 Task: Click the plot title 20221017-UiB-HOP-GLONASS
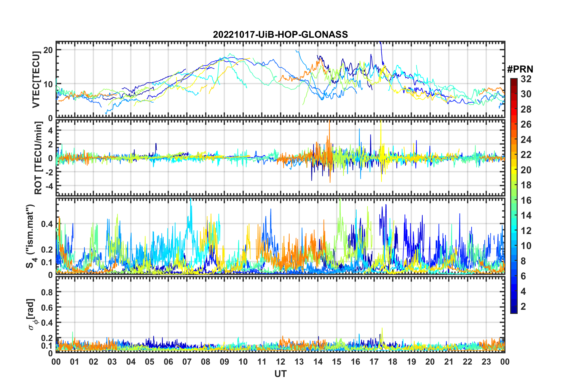[x=280, y=34]
